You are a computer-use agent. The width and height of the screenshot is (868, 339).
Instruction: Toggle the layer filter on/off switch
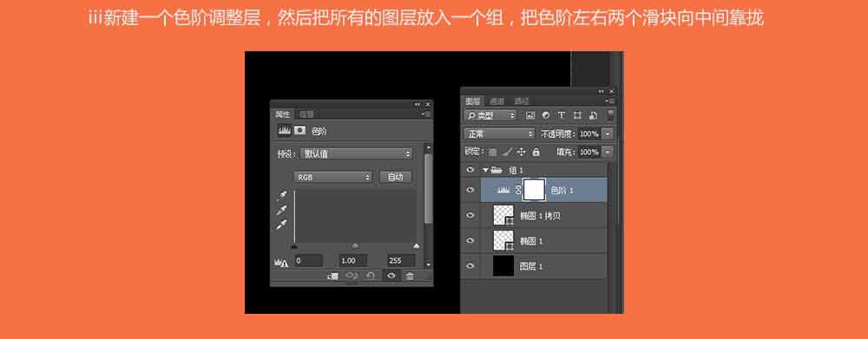point(610,115)
